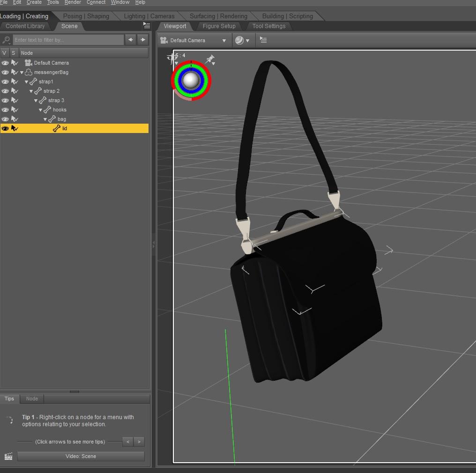The image size is (476, 473).
Task: Go to previous filter result arrow
Action: pos(131,39)
